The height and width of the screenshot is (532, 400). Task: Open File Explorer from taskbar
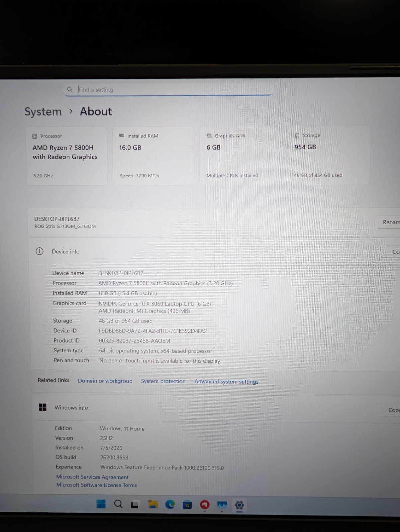click(153, 504)
